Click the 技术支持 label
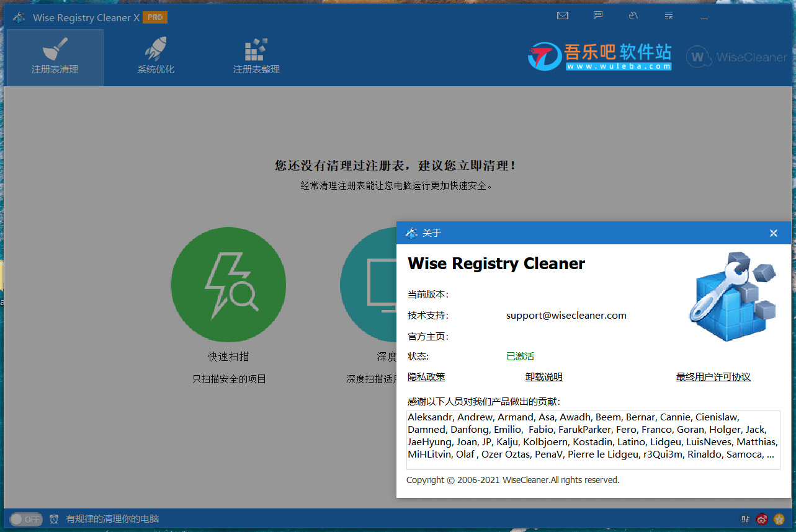Viewport: 796px width, 532px height. (x=428, y=316)
